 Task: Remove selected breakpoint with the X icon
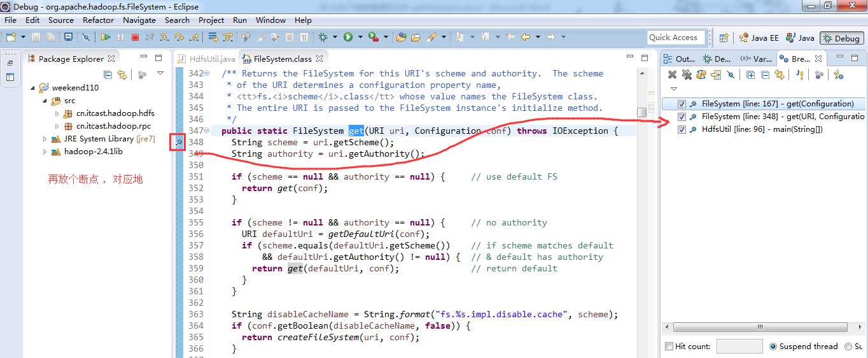click(672, 75)
